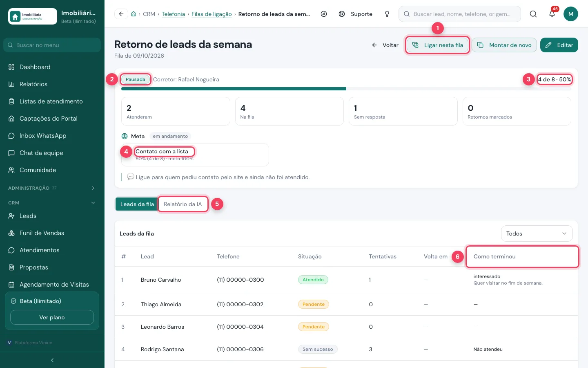Open Atendimentos in the sidebar
The image size is (588, 368).
pyautogui.click(x=52, y=250)
